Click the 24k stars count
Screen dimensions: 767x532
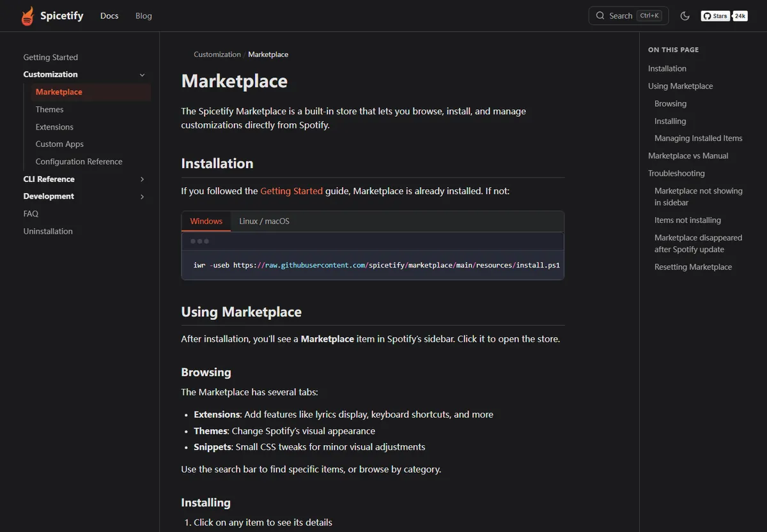pyautogui.click(x=740, y=16)
